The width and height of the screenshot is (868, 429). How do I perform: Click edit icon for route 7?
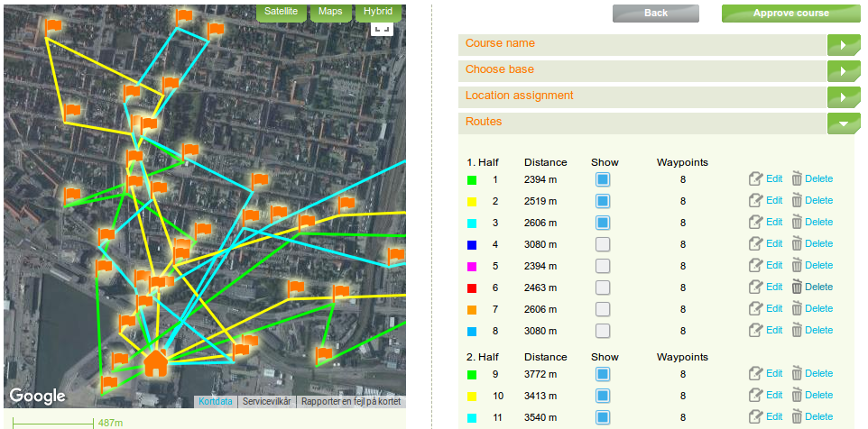coord(755,308)
